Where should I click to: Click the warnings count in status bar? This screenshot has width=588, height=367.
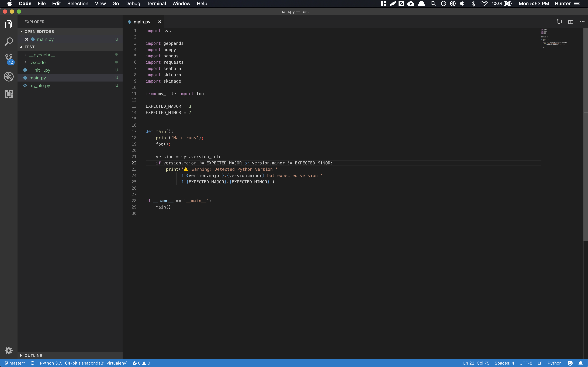pos(146,363)
